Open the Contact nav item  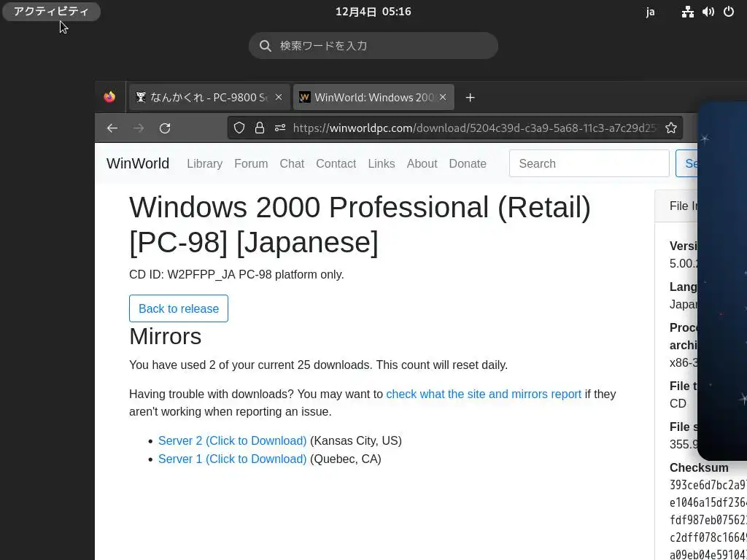tap(336, 163)
